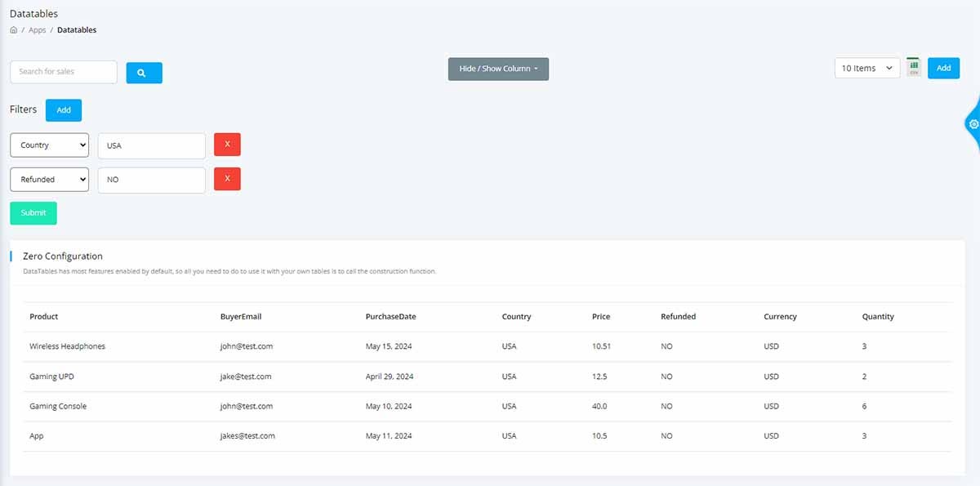This screenshot has height=486, width=980.
Task: Click the Add button near the CSV export icon
Action: 943,68
